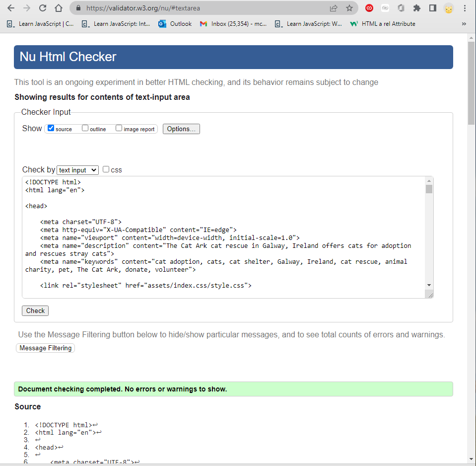Open the grey hexagonal extension icon
This screenshot has width=476, height=466.
click(x=401, y=8)
